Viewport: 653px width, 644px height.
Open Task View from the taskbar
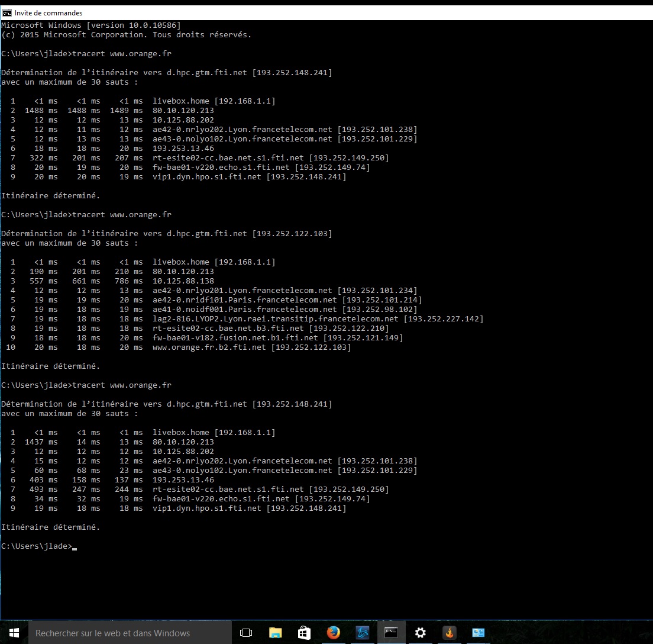click(245, 633)
